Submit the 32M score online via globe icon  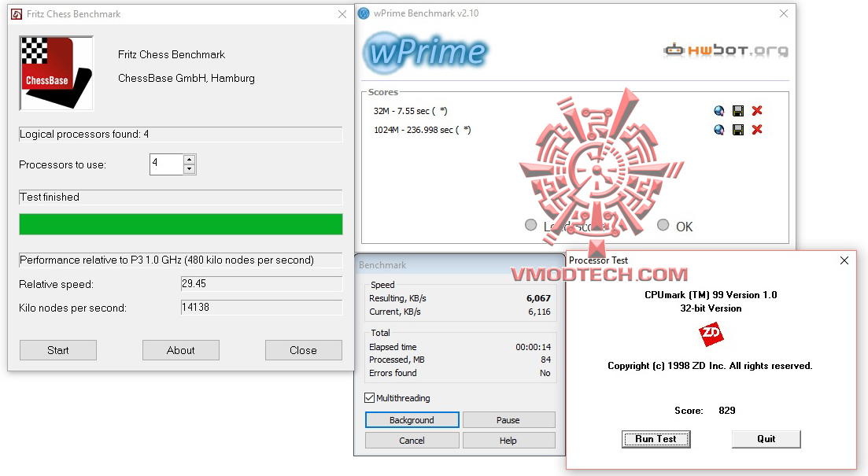point(719,111)
